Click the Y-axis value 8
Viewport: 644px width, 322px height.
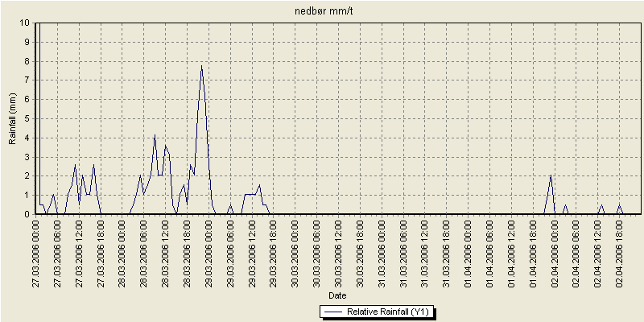tap(27, 61)
